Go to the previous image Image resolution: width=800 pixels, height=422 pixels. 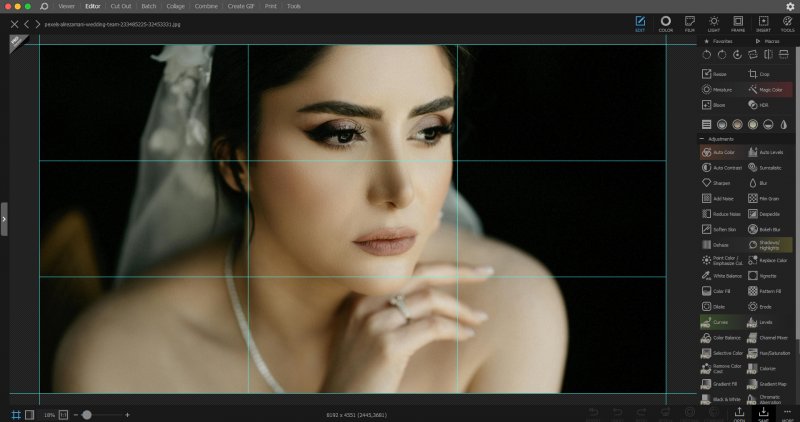[x=27, y=24]
